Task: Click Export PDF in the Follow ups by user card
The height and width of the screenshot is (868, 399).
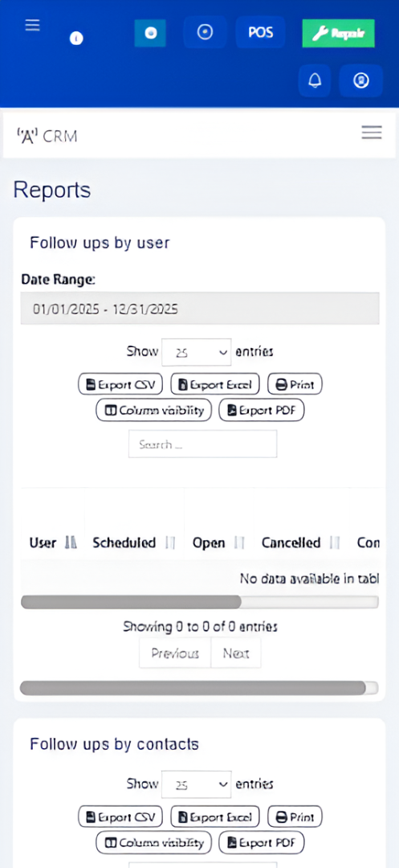Action: [x=262, y=410]
